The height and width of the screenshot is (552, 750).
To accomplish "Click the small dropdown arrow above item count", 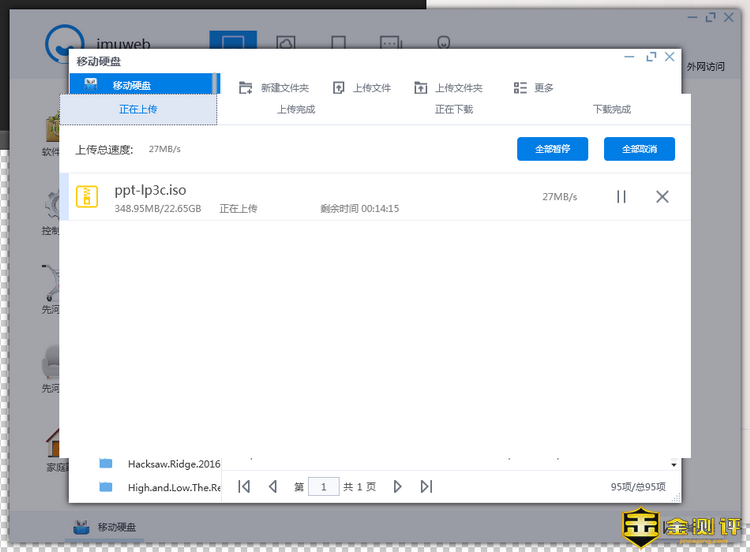I will tap(673, 465).
